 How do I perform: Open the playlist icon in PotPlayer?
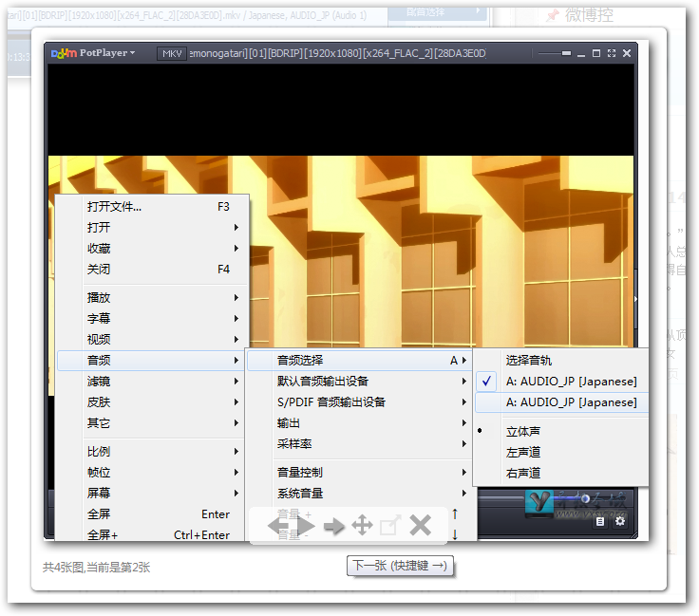pyautogui.click(x=600, y=520)
